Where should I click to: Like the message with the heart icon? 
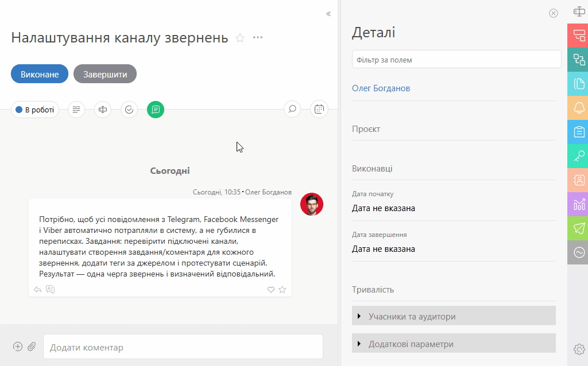coord(271,290)
